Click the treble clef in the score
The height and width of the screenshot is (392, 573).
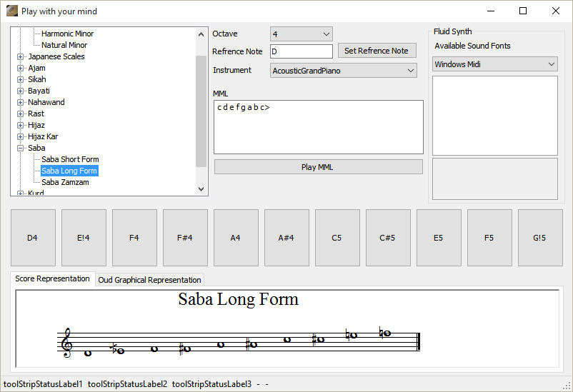(x=66, y=342)
